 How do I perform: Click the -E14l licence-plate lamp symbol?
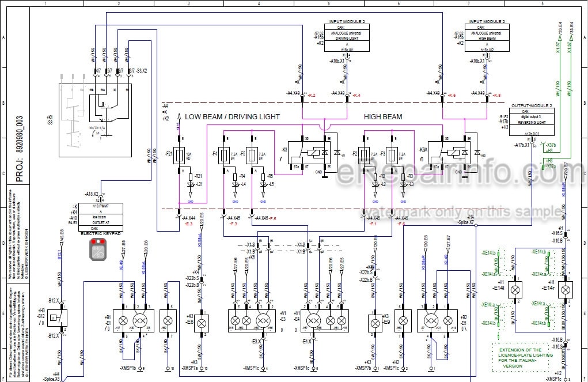515,290
